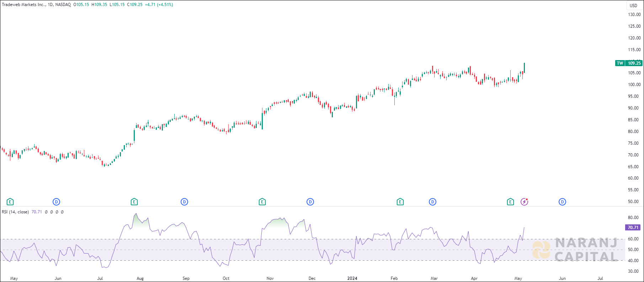644x282 pixels.
Task: Click the NASDAQ exchange label
Action: [x=63, y=5]
